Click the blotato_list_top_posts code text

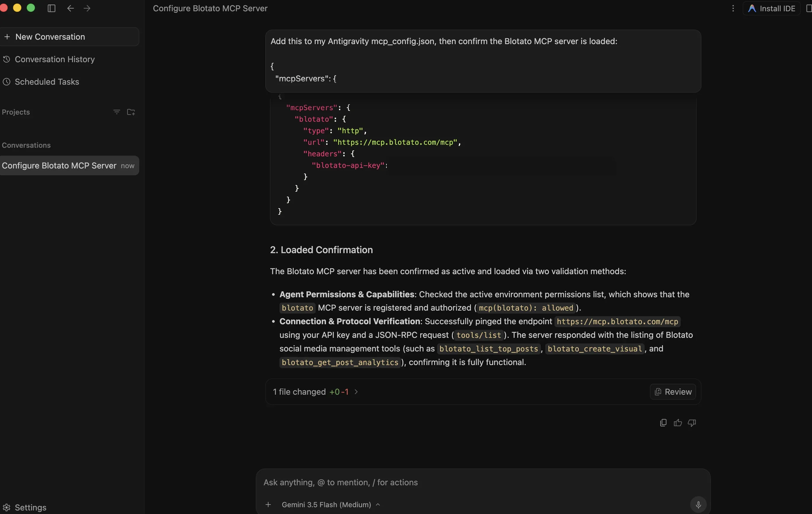pos(489,348)
